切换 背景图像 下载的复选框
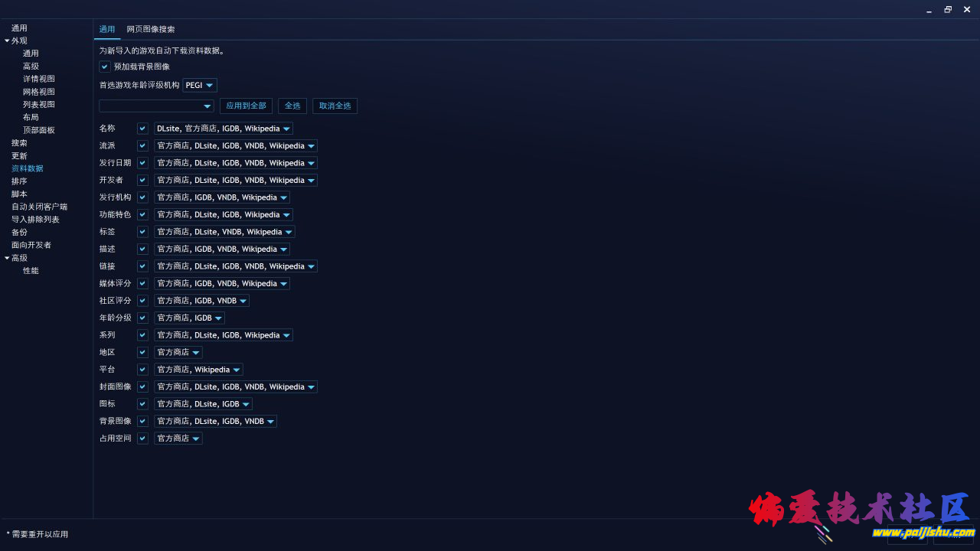This screenshot has width=980, height=551. [142, 420]
